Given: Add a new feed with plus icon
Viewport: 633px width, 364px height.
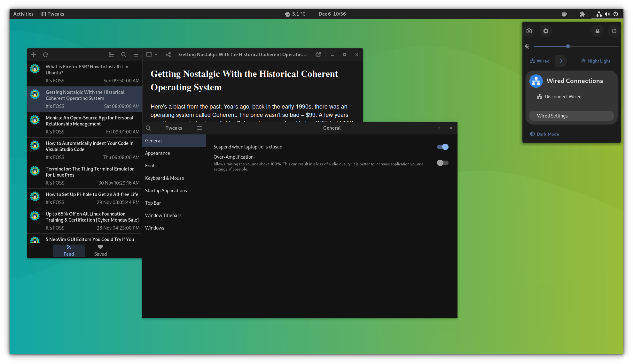Looking at the screenshot, I should point(34,55).
